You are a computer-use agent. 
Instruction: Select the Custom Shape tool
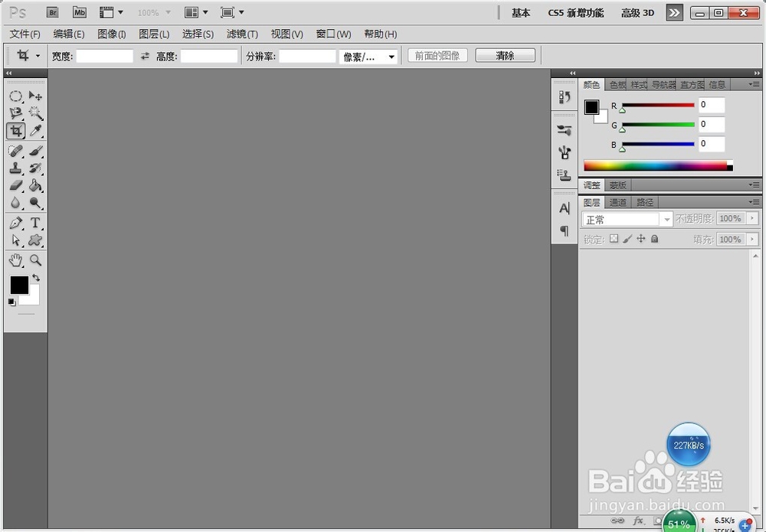tap(35, 240)
